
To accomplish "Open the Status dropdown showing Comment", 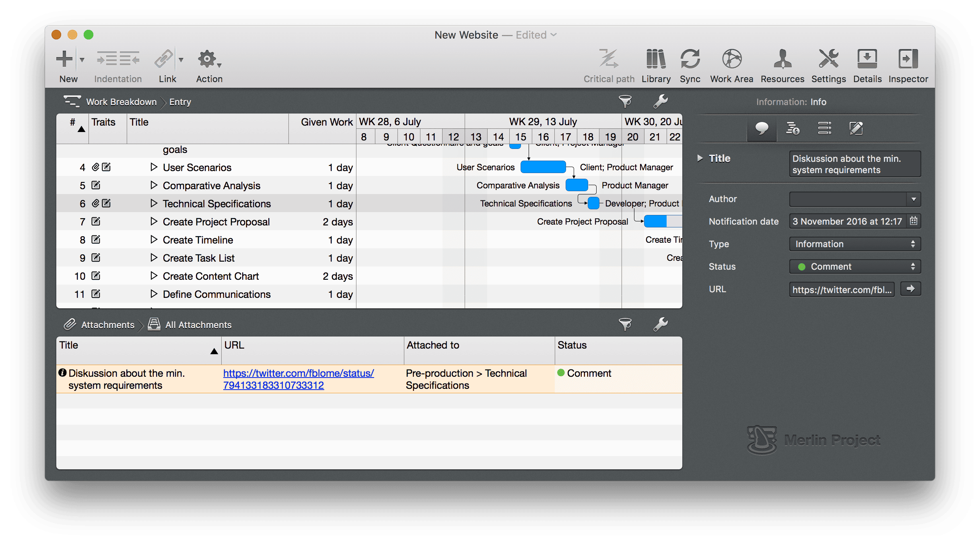I will [854, 266].
